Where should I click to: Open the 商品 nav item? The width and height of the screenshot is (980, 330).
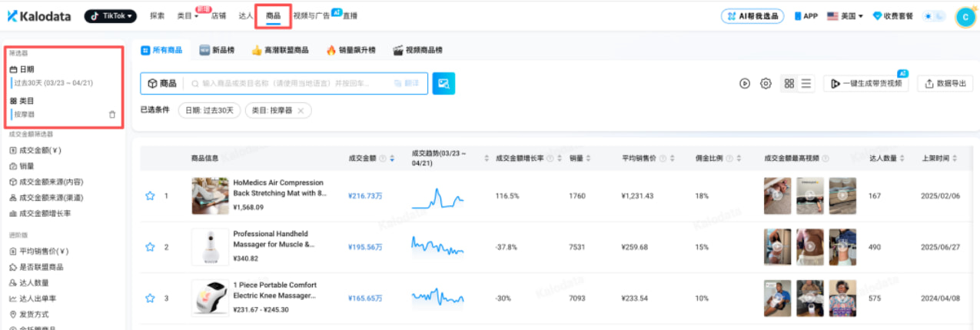pyautogui.click(x=273, y=15)
